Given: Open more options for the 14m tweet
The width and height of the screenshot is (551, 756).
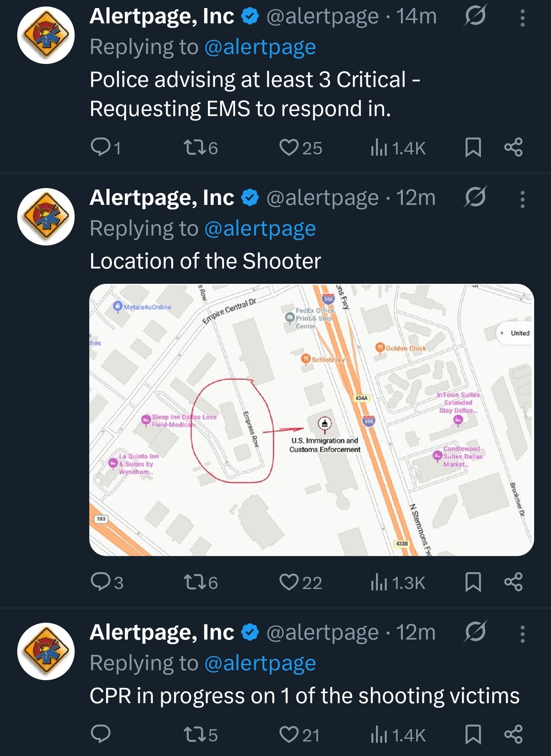Looking at the screenshot, I should 523,18.
